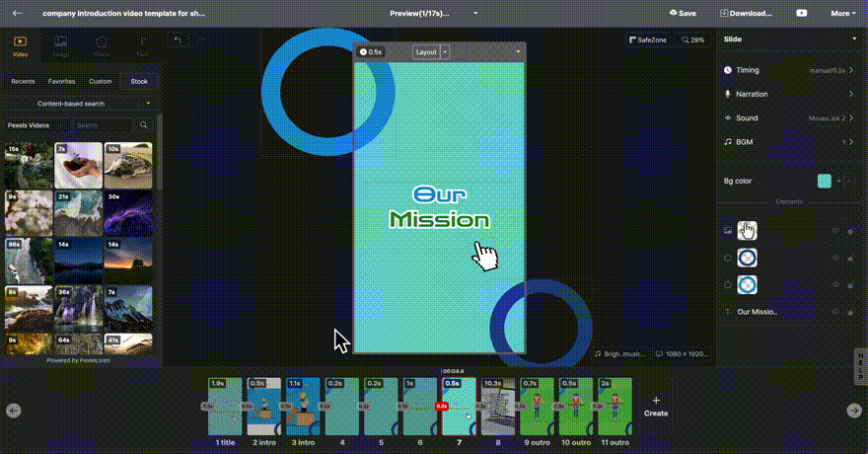Select the hand image element thumbnail
This screenshot has height=454, width=868.
click(x=747, y=230)
